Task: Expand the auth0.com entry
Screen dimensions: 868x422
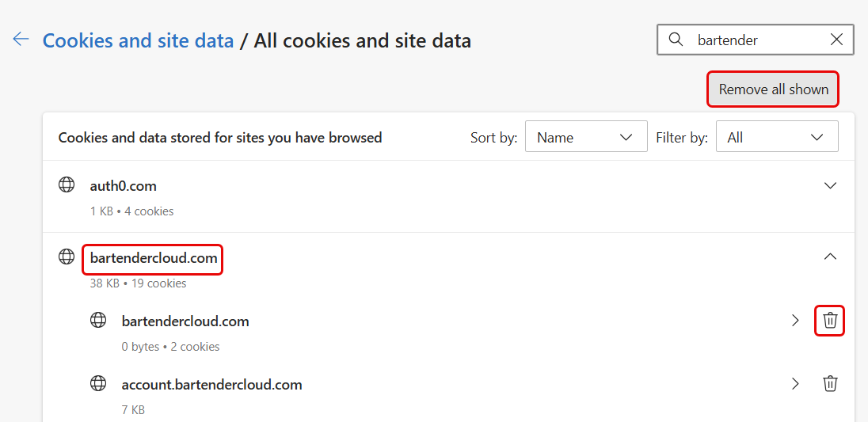Action: click(x=830, y=186)
